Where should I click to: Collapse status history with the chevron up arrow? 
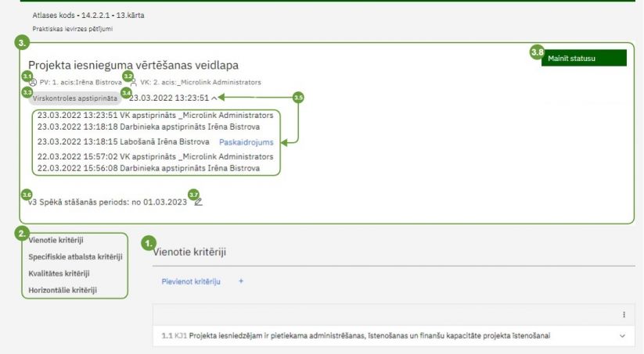coord(214,98)
